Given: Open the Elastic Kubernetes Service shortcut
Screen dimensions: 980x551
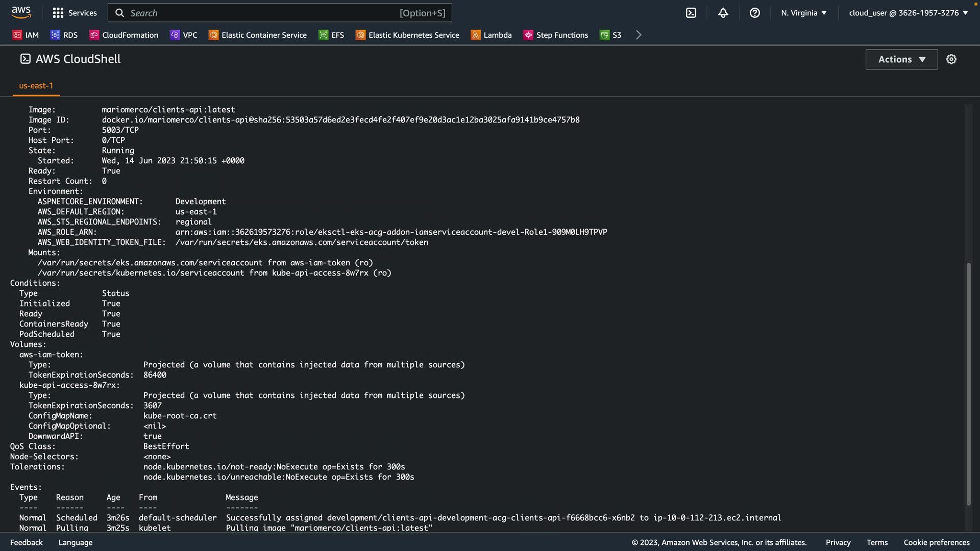Looking at the screenshot, I should click(x=407, y=35).
